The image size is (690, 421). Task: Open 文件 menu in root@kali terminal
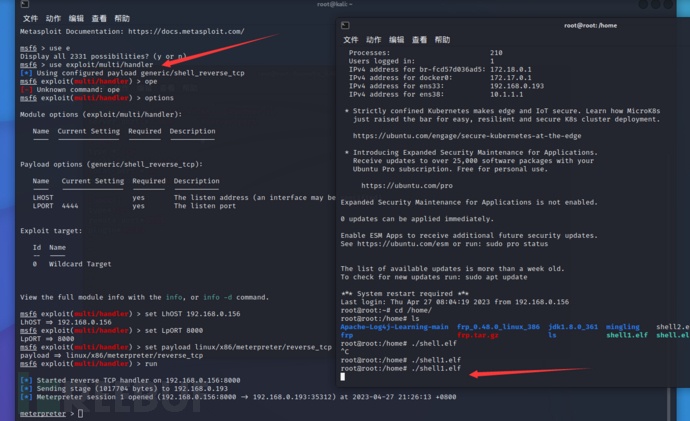click(30, 18)
